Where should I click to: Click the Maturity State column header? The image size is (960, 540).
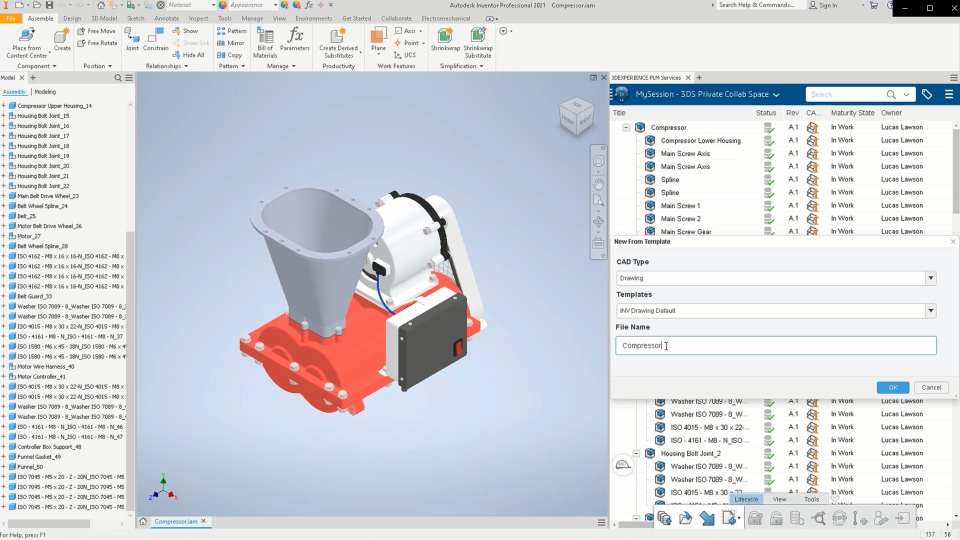pyautogui.click(x=852, y=113)
